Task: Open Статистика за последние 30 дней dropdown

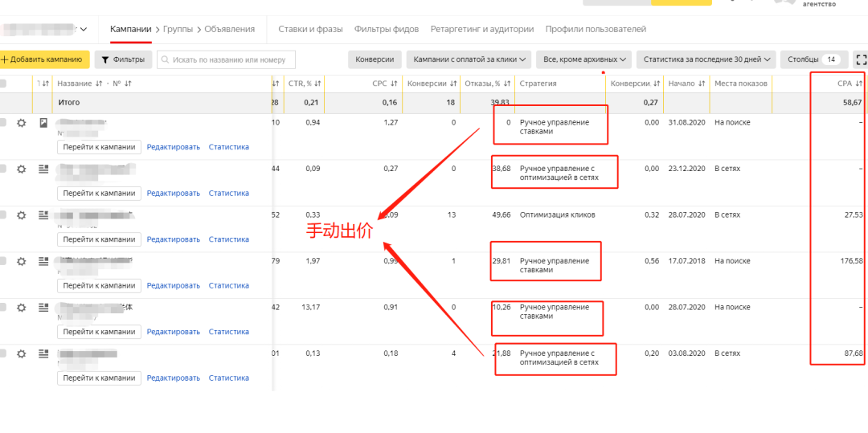Action: pos(706,59)
